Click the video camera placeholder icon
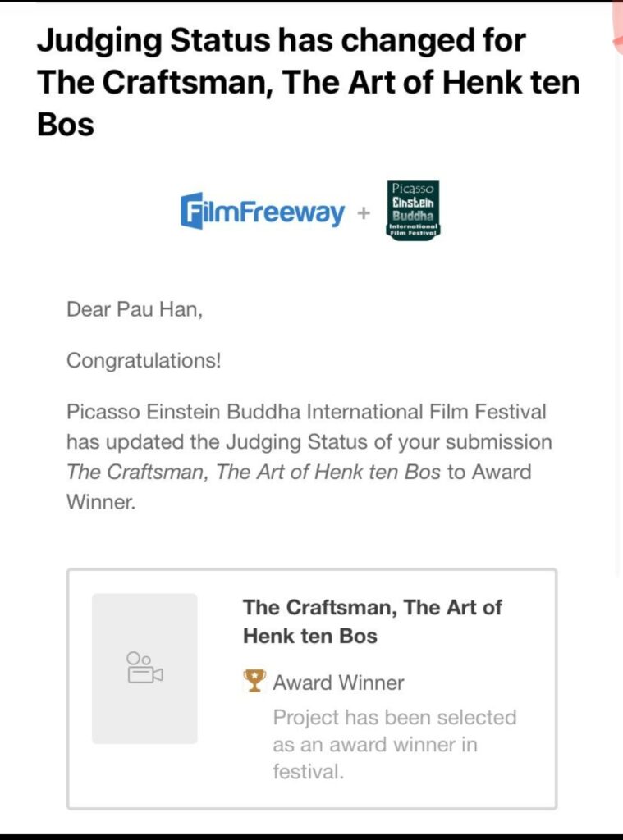The height and width of the screenshot is (840, 623). click(x=144, y=668)
